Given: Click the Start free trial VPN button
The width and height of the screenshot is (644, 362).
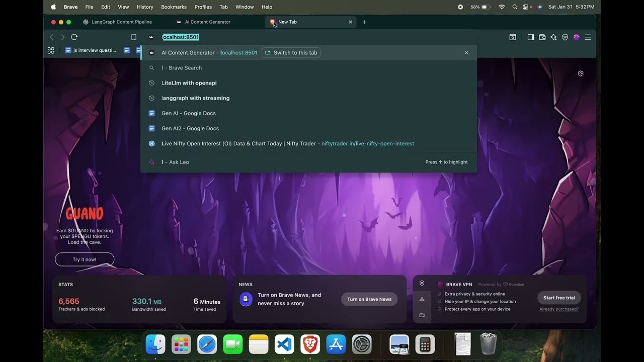Looking at the screenshot, I should click(559, 298).
